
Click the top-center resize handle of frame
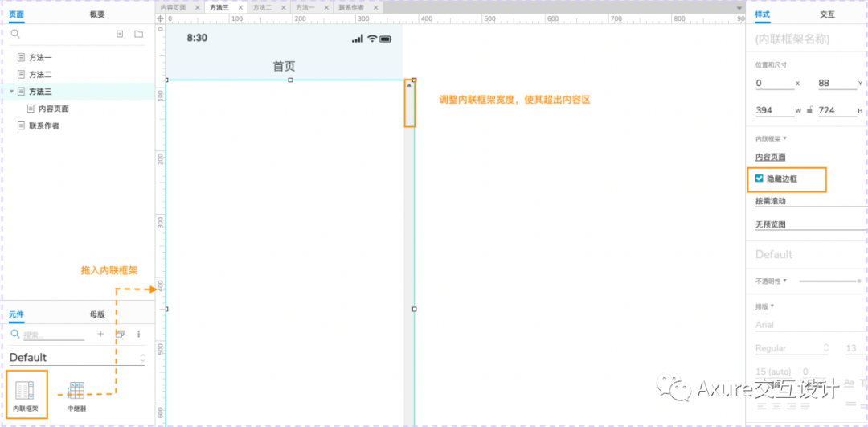[291, 80]
